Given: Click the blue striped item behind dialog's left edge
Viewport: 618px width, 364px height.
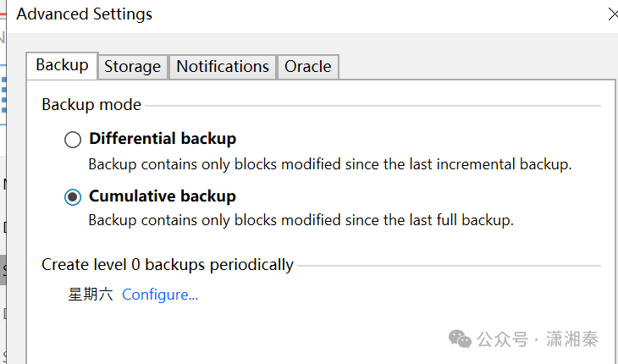Looking at the screenshot, I should click(x=3, y=95).
